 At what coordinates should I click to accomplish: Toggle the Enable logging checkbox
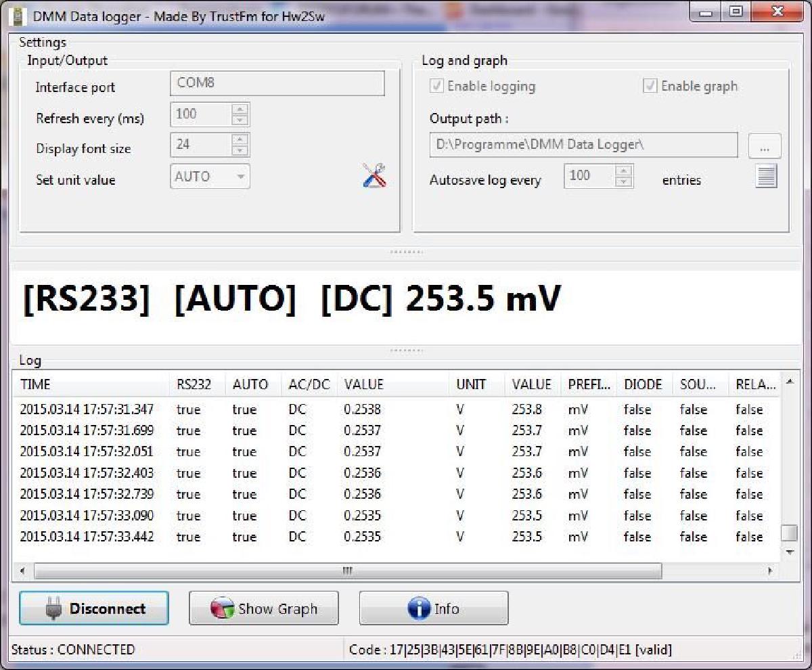click(437, 87)
